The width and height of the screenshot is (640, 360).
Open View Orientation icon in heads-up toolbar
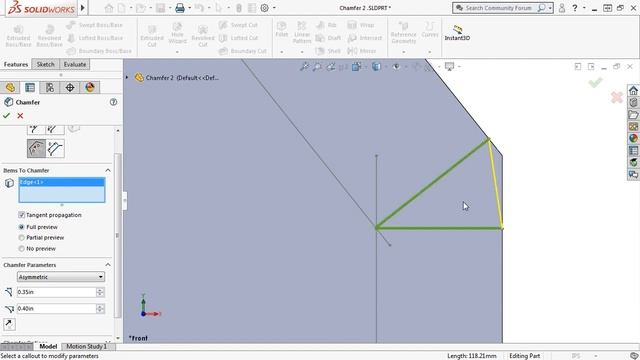(356, 67)
